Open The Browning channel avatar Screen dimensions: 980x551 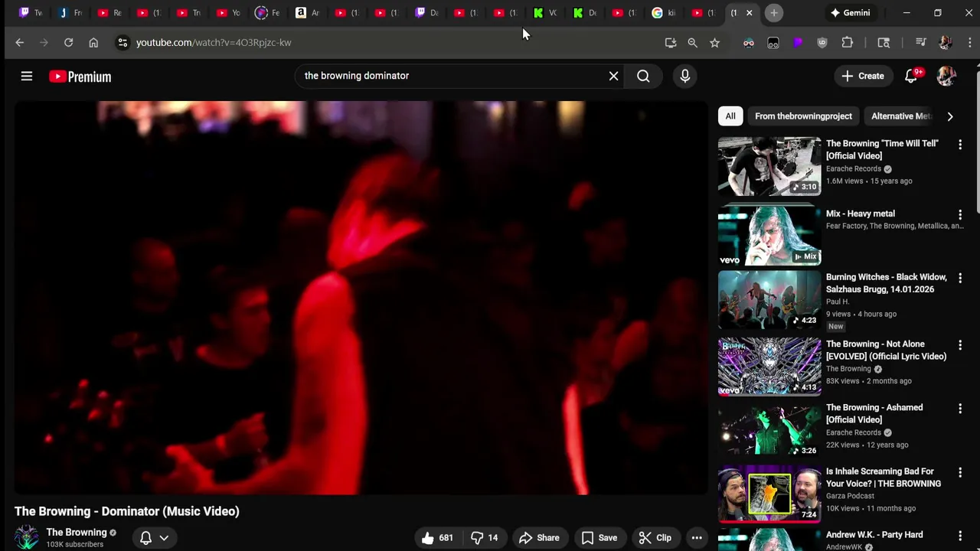tap(27, 537)
